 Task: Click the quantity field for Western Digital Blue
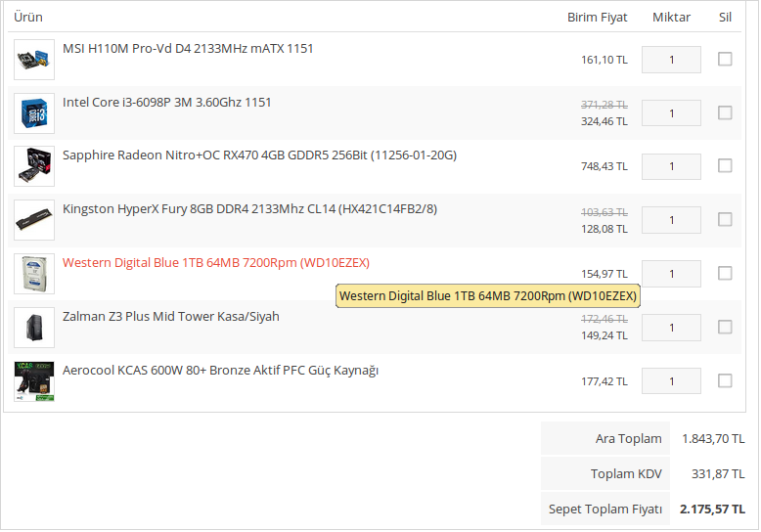[671, 274]
